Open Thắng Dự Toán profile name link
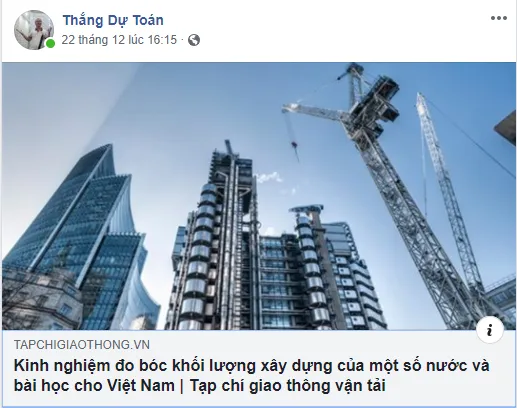Viewport: 517px width, 408px height. (113, 20)
